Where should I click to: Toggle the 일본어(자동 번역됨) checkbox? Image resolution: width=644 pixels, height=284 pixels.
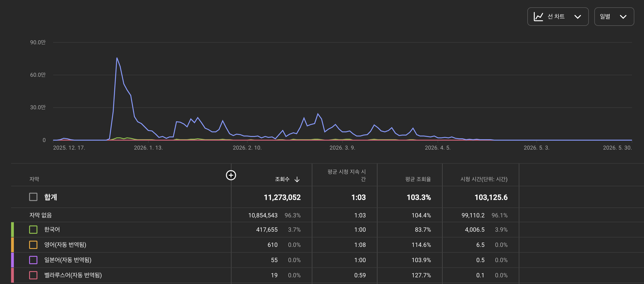click(33, 260)
